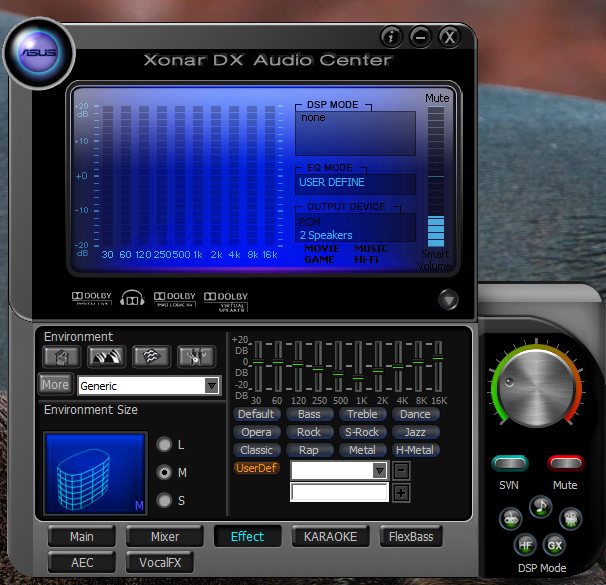Select the water waves Environment preset icon

pyautogui.click(x=152, y=356)
